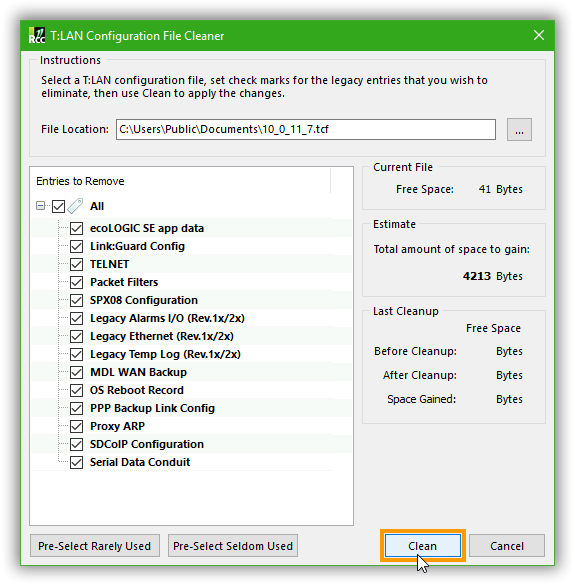Select the SPX08 Configuration entry

(x=144, y=300)
